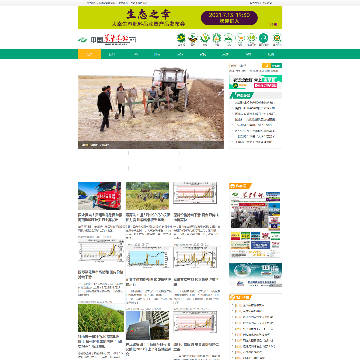This screenshot has height=360, width=360.
Task: Click the orange list section header near bottom sidebar
Action: click(x=240, y=297)
